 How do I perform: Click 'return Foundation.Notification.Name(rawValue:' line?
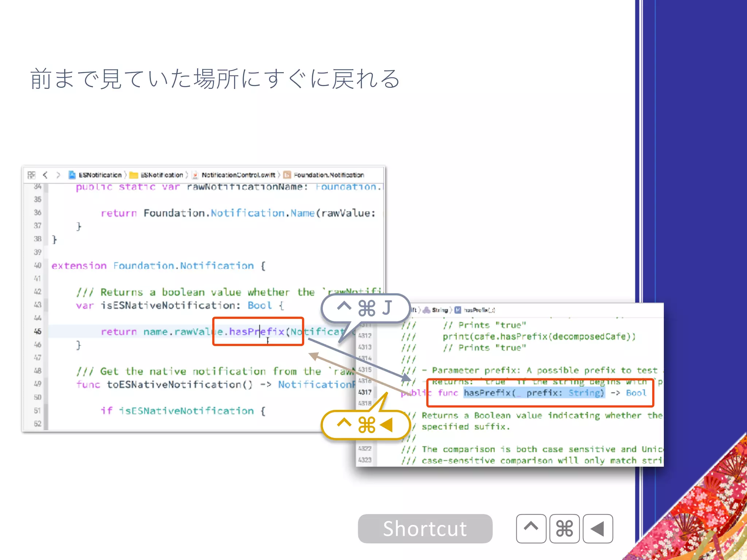coord(238,213)
